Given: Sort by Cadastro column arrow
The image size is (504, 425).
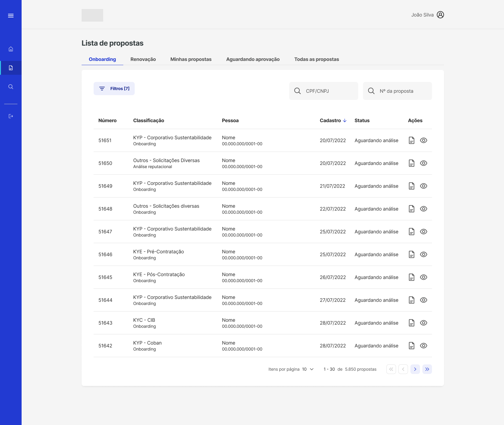Looking at the screenshot, I should 345,120.
